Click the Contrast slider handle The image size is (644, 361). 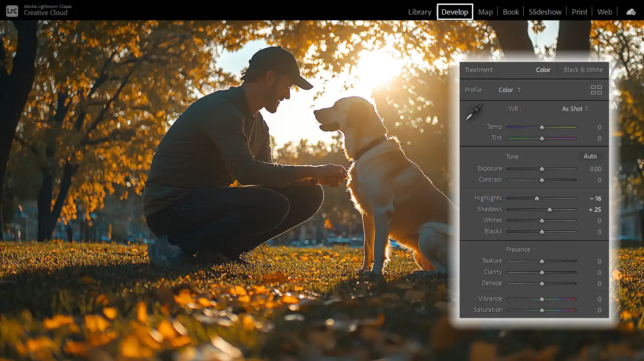pyautogui.click(x=542, y=180)
